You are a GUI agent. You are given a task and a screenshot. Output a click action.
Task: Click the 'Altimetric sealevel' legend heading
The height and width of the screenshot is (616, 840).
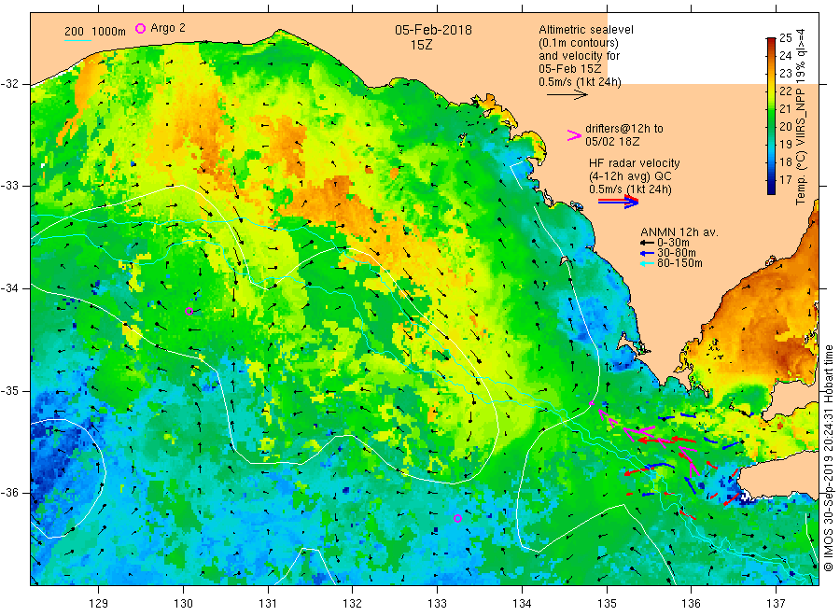[586, 30]
